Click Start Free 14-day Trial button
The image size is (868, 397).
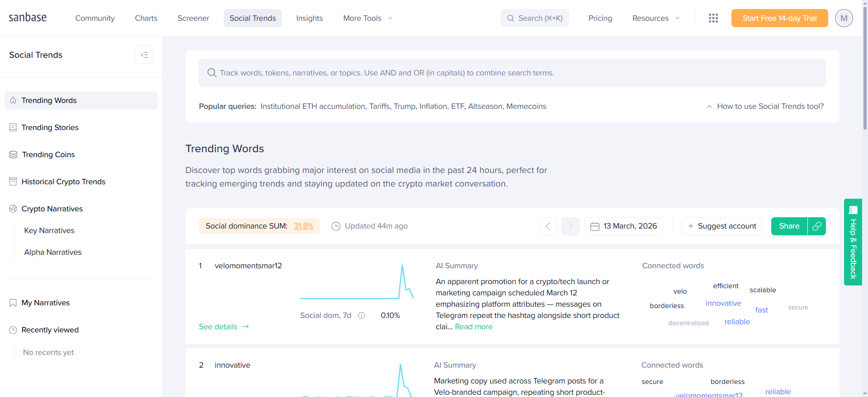(x=779, y=18)
